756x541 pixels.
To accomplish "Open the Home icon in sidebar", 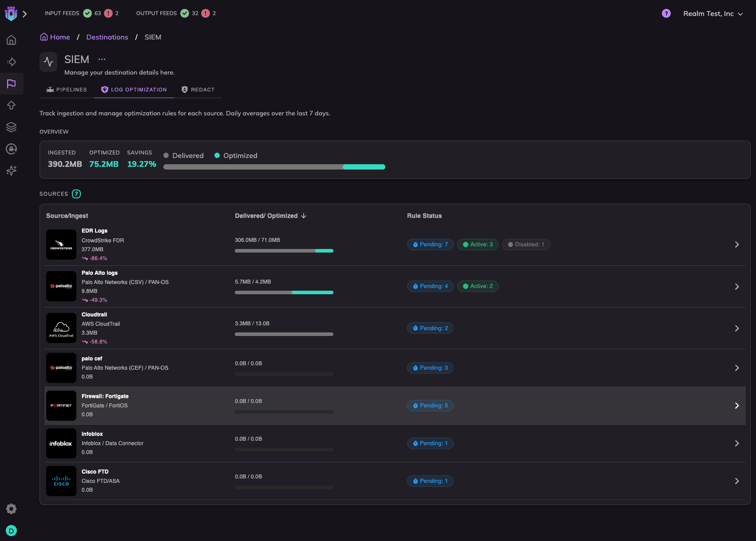I will [x=12, y=40].
